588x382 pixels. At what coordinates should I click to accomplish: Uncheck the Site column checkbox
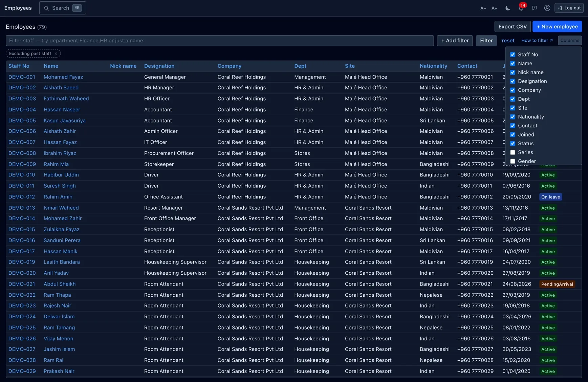click(x=513, y=108)
